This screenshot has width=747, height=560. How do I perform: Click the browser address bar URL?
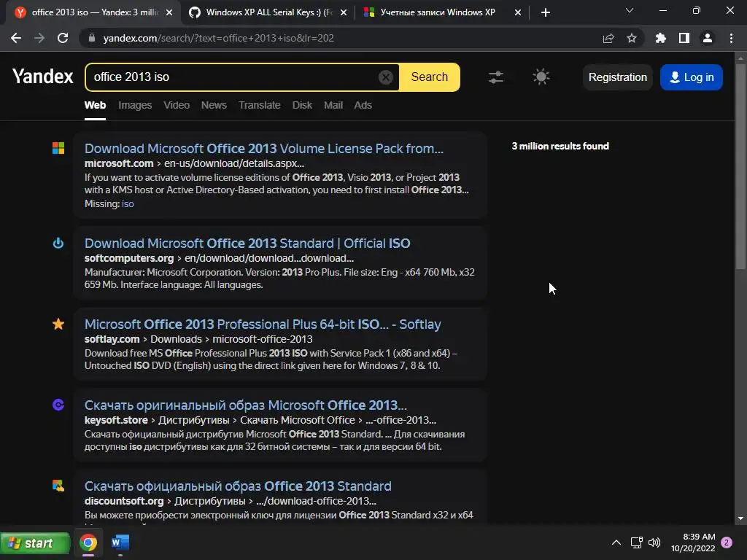(218, 38)
